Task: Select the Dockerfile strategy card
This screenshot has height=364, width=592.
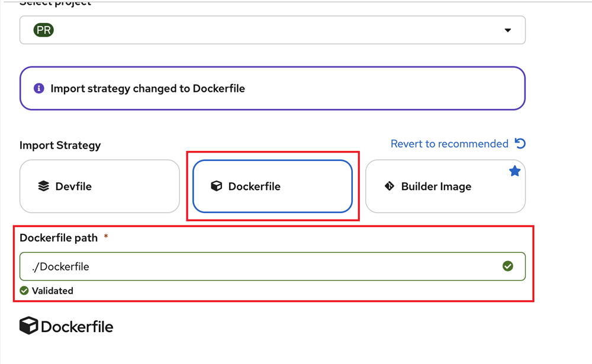Action: pos(272,186)
